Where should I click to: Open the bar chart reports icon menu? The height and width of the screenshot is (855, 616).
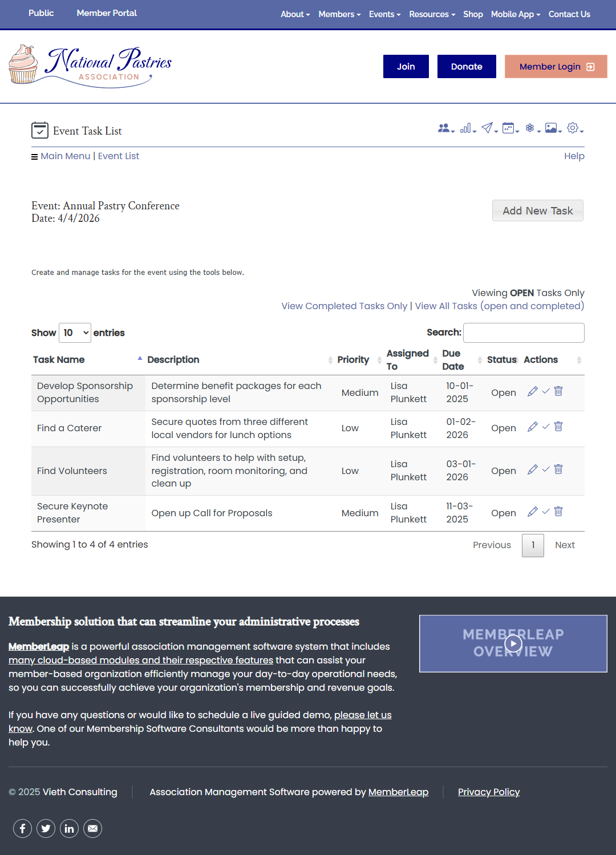(468, 128)
